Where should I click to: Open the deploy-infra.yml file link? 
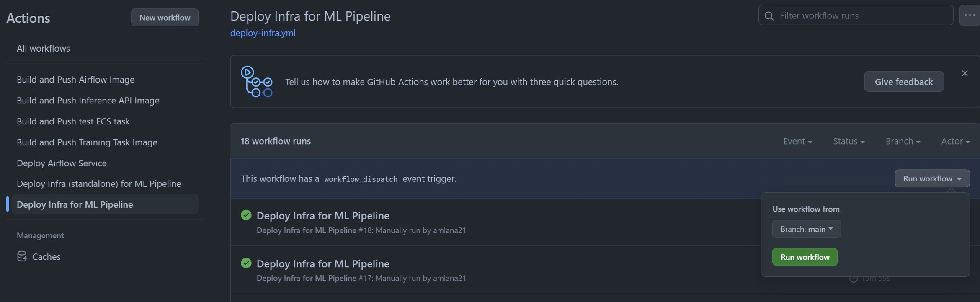(263, 33)
